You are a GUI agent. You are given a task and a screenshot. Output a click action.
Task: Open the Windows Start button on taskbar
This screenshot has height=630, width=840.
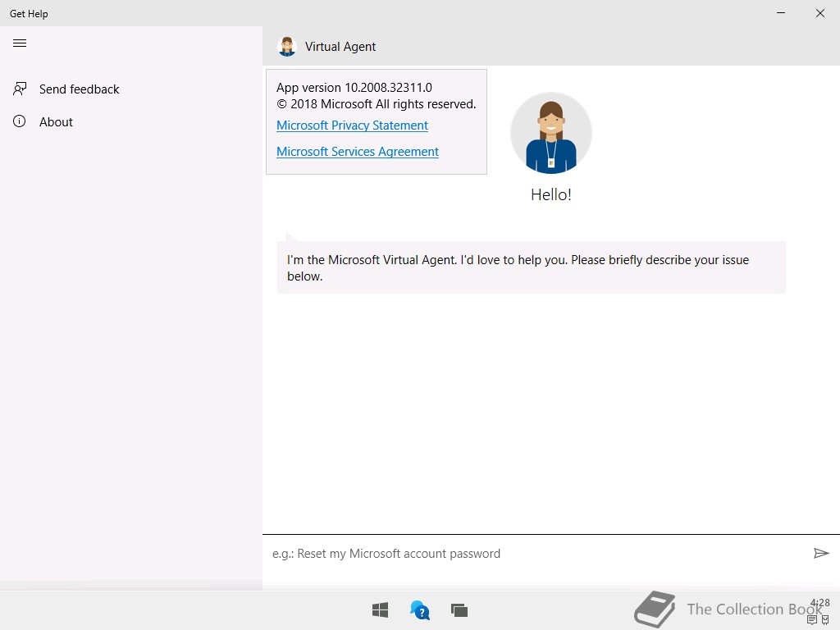click(381, 610)
